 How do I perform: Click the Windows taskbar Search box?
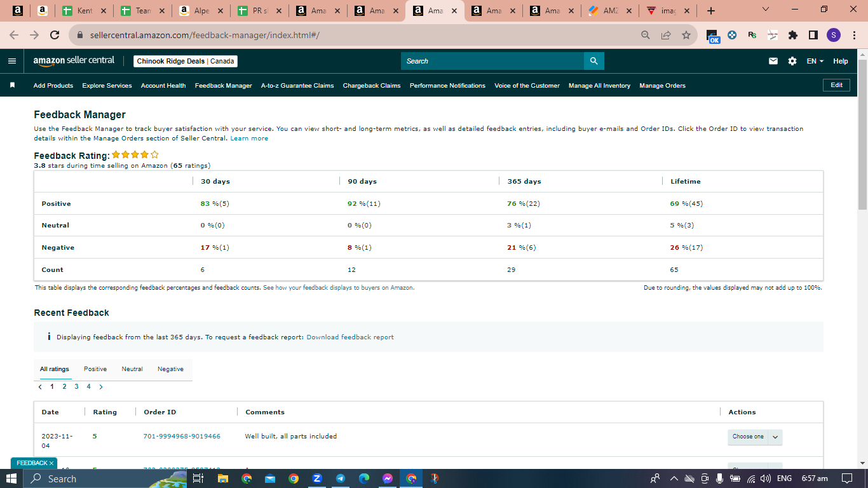(x=105, y=478)
